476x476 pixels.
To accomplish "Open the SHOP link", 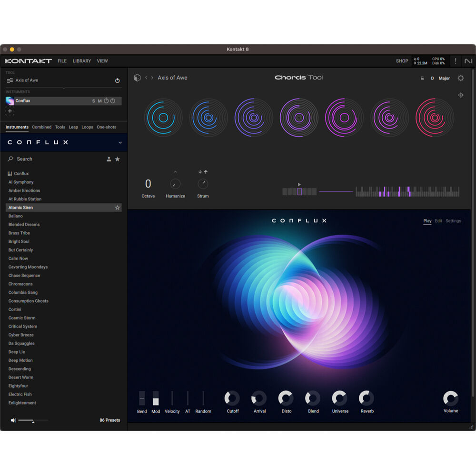I will coord(402,61).
